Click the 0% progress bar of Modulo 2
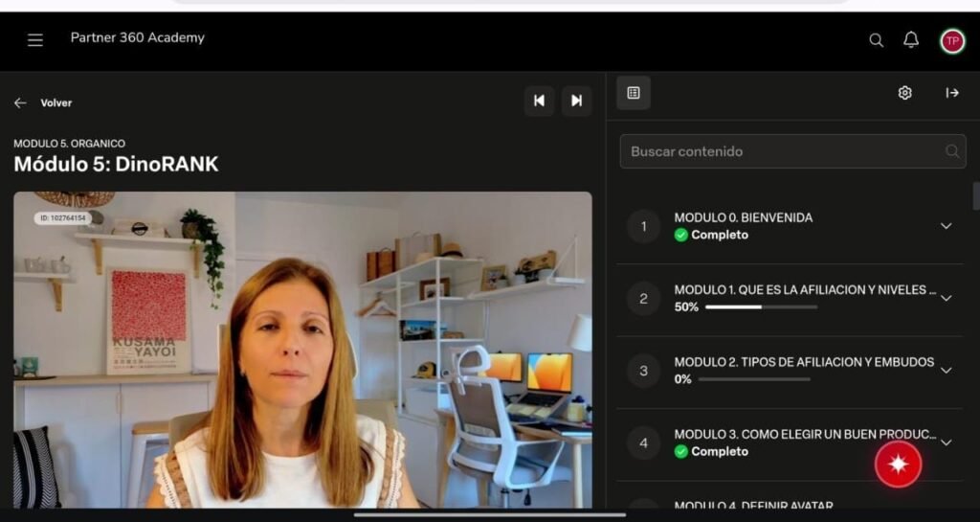980x522 pixels. coord(754,379)
